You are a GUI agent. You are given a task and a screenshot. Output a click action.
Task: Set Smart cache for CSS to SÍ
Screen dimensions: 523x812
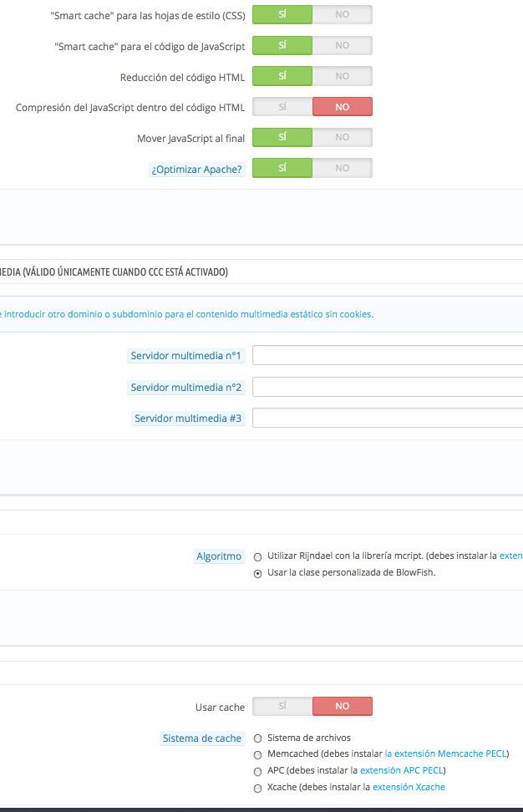[x=282, y=14]
